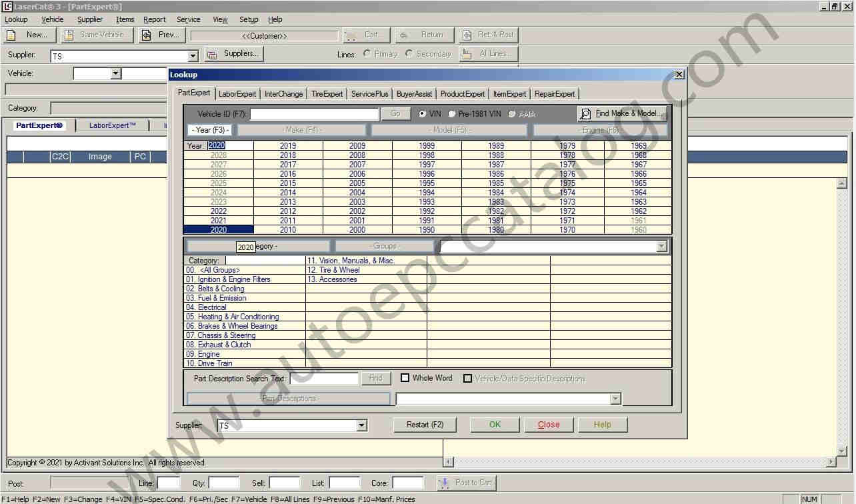The image size is (856, 504).
Task: Click the Find Make & Model magnifier icon
Action: point(585,113)
